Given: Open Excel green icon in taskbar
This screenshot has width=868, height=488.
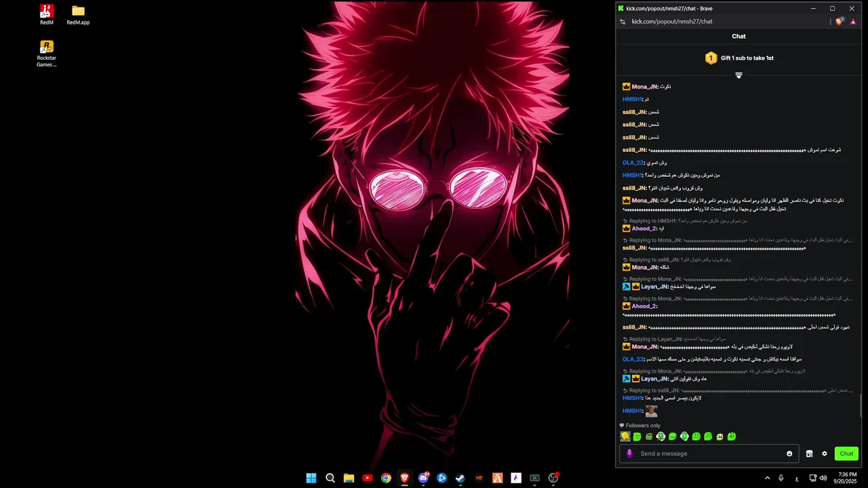Looking at the screenshot, I should 534,478.
